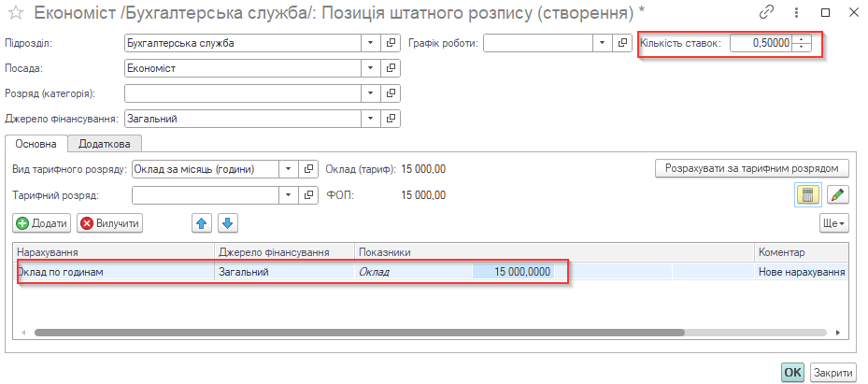Click the Джерело фінансування column header
This screenshot has width=868, height=384.
click(x=285, y=252)
